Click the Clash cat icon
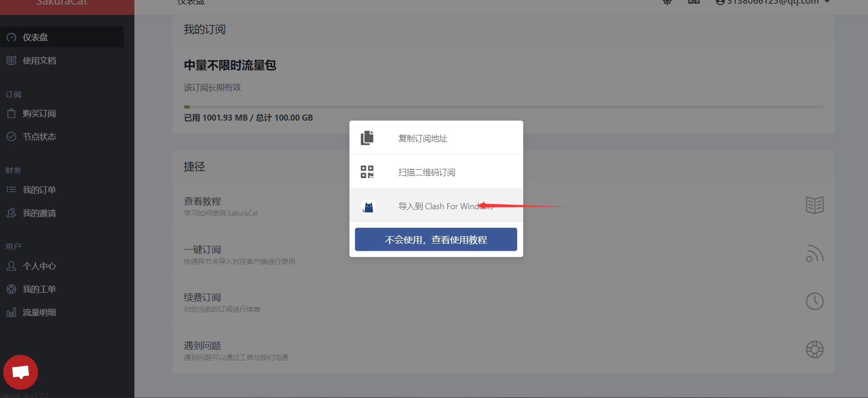 pyautogui.click(x=368, y=206)
